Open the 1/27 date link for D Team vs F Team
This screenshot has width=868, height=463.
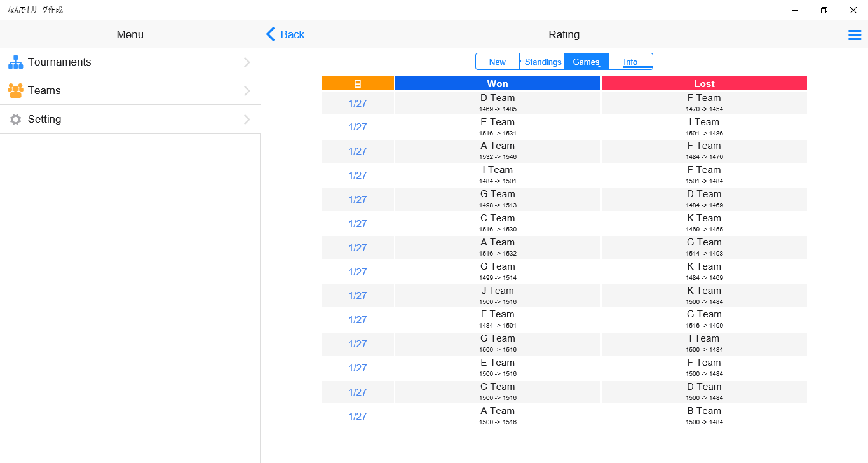coord(358,103)
